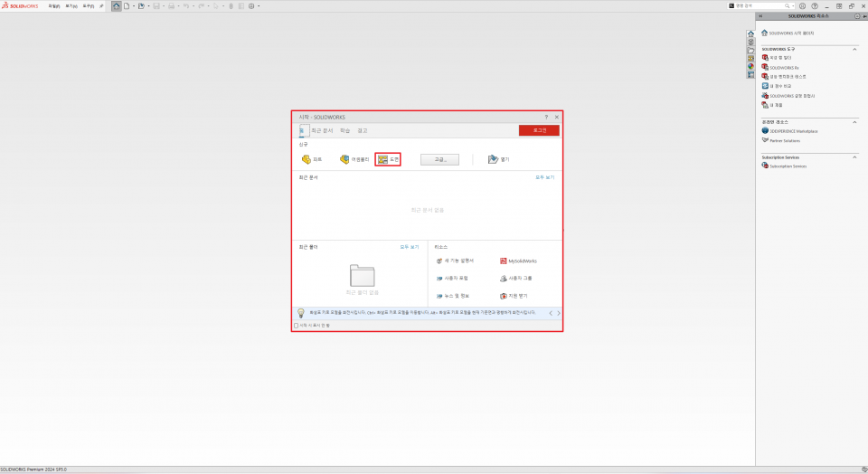
Task: Open Partner Solutions in the task pane
Action: tap(781, 140)
